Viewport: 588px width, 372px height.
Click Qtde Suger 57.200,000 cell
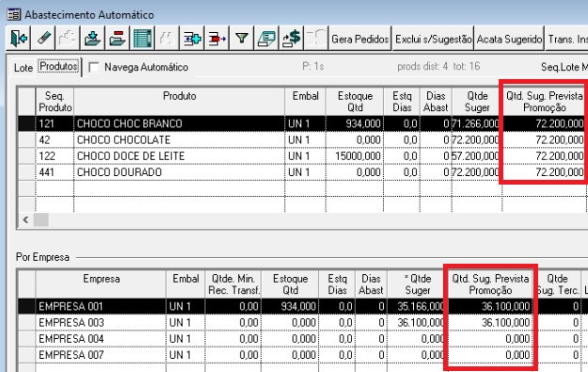click(x=477, y=155)
